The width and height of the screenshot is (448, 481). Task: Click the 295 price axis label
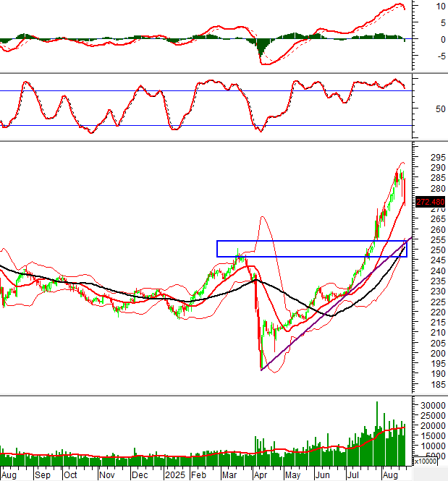point(438,158)
